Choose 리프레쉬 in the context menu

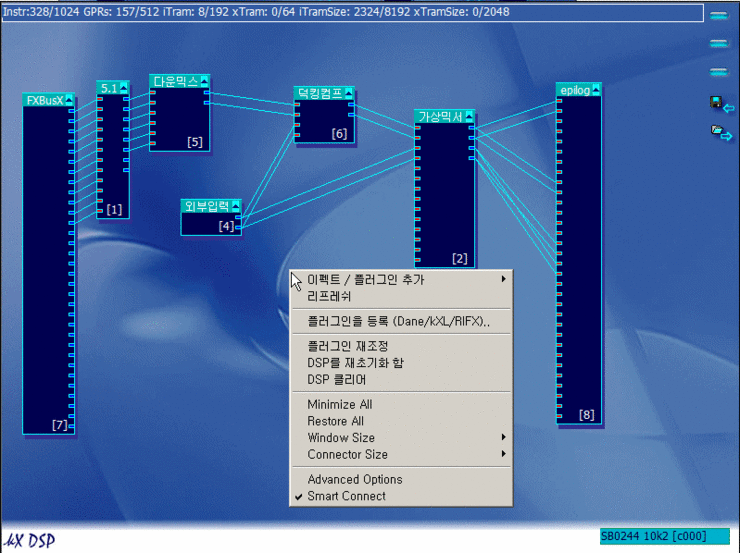(x=401, y=297)
